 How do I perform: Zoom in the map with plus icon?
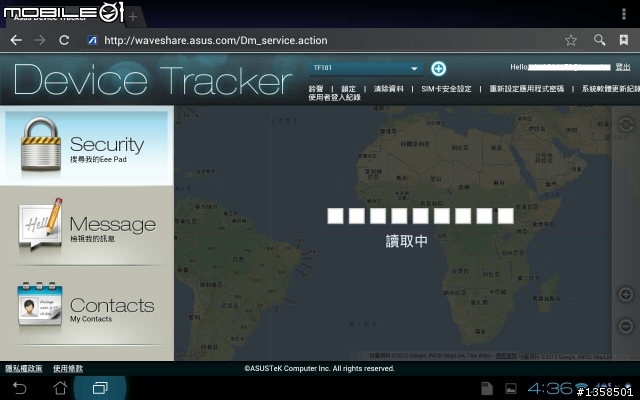tap(626, 294)
